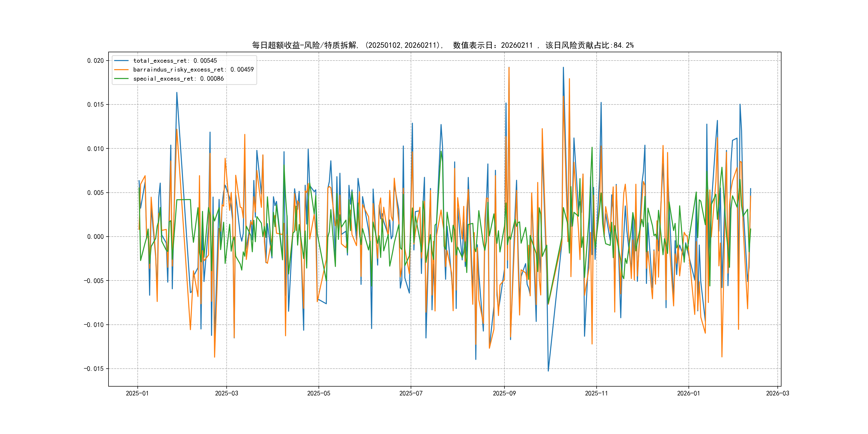Click the 0.020 y-axis tick label
868x434 pixels.
coord(95,61)
